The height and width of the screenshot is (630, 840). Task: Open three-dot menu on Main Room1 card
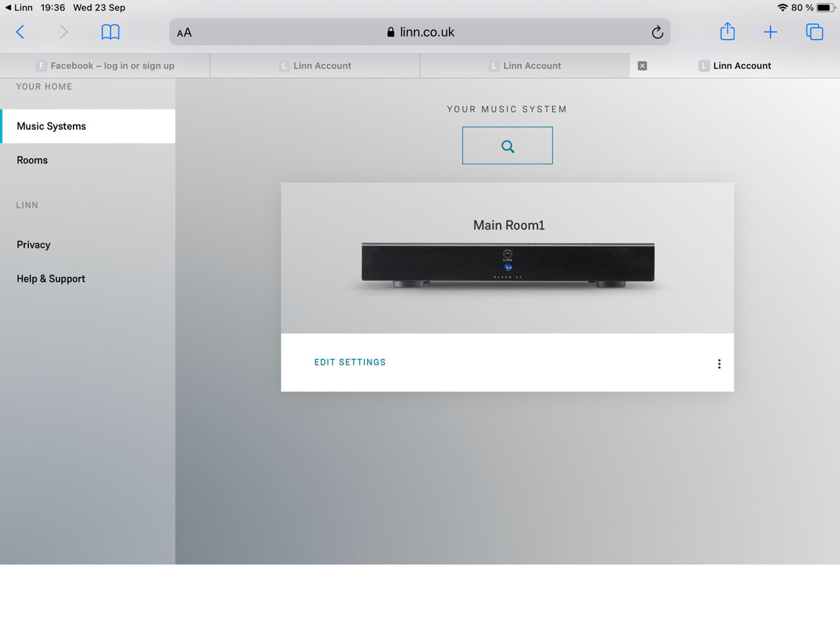[x=719, y=364]
